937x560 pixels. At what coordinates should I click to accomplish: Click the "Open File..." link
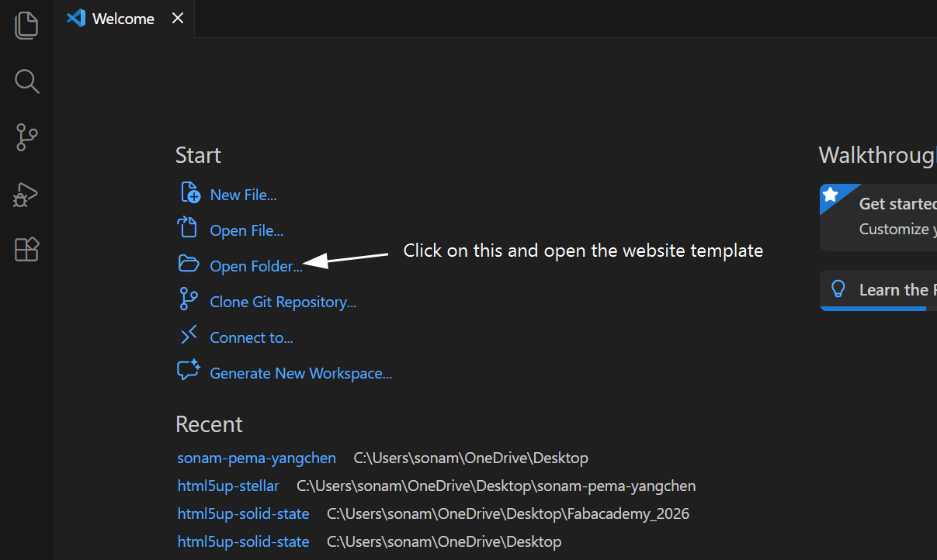point(245,230)
